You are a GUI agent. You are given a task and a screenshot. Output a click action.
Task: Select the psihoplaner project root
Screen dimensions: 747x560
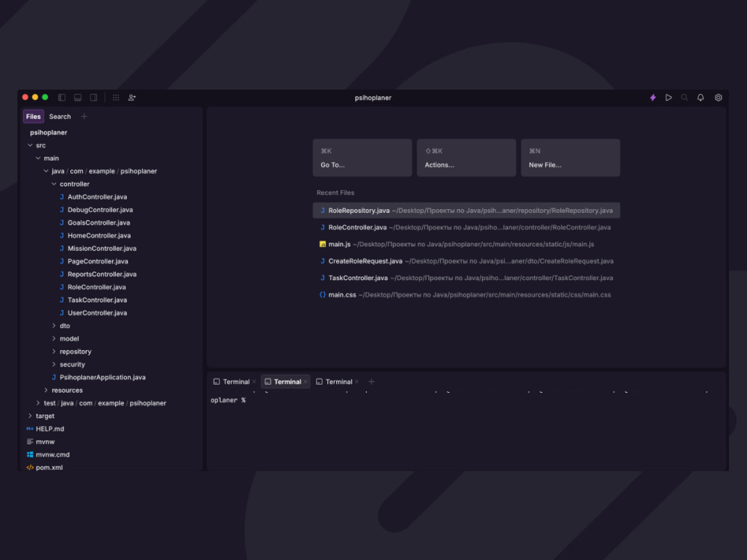coord(49,132)
